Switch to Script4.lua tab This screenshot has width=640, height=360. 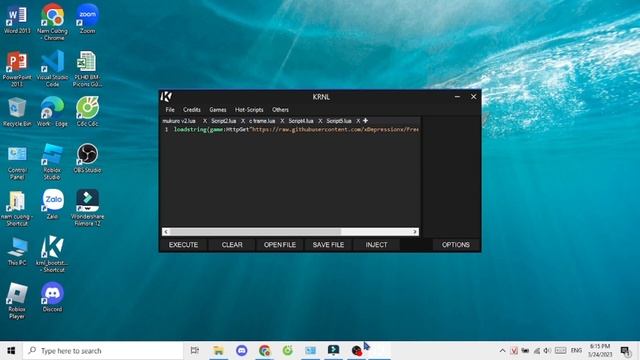click(301, 121)
